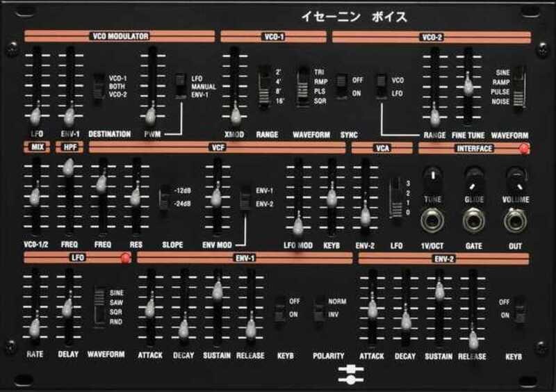Click the red LFO indicator LED
556x392 pixels.
(126, 259)
